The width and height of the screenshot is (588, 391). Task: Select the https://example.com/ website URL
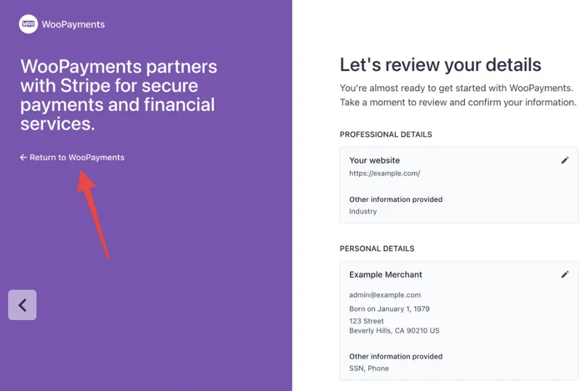pyautogui.click(x=385, y=174)
